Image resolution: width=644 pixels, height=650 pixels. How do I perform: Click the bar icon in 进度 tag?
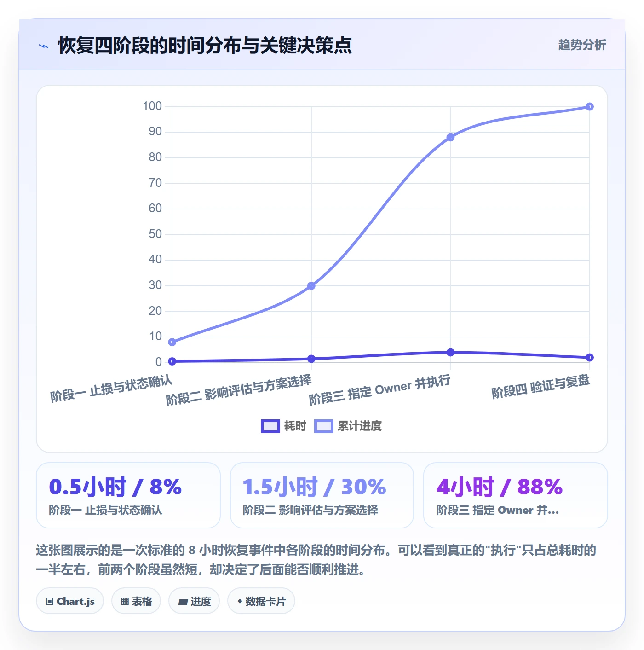point(183,602)
